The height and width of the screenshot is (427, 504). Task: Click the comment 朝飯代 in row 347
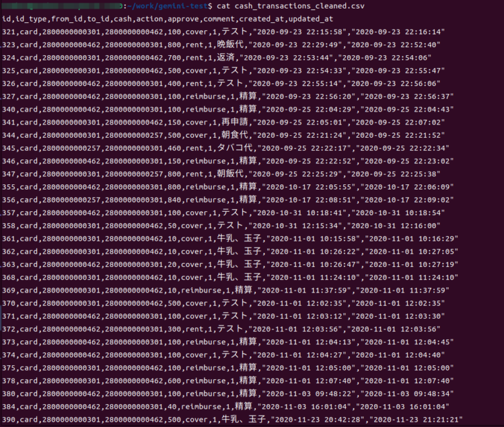click(230, 174)
